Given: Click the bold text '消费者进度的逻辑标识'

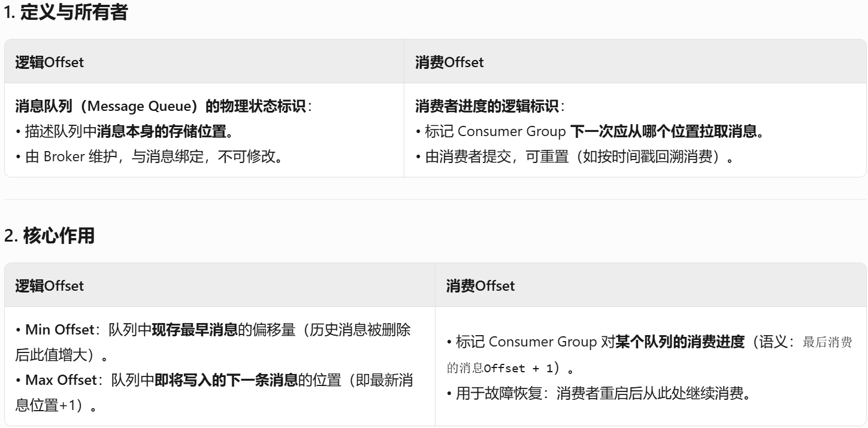Looking at the screenshot, I should 486,106.
